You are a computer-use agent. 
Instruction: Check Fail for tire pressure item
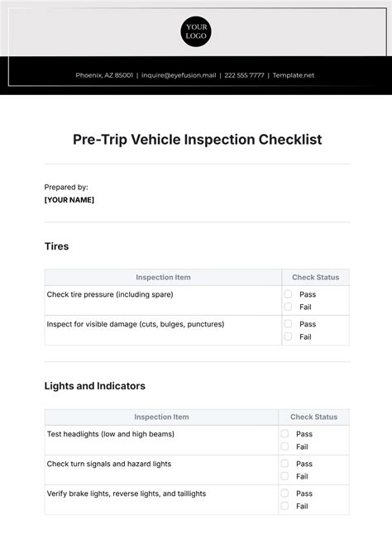coord(289,307)
